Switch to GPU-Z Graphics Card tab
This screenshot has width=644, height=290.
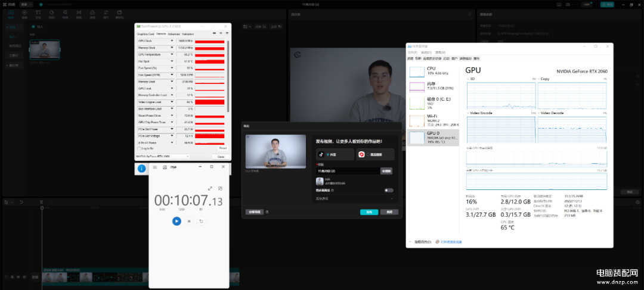click(x=145, y=34)
